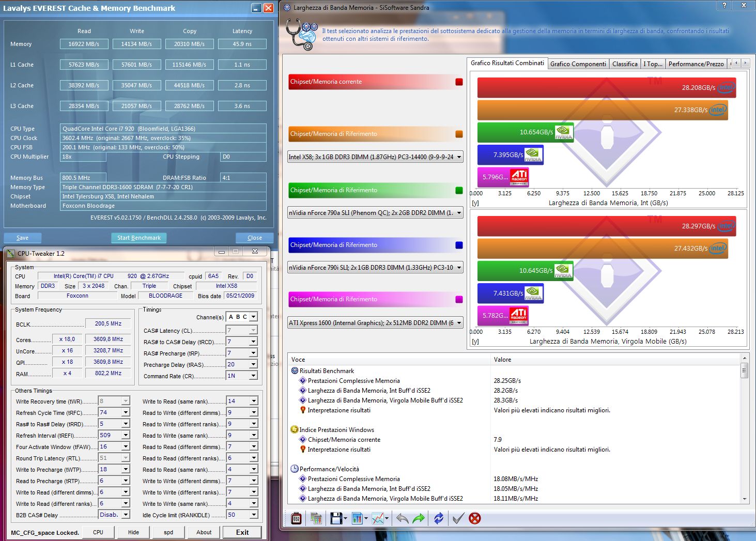
Task: Click Memory Read 16922 MB/s field in EVEREST
Action: point(84,44)
